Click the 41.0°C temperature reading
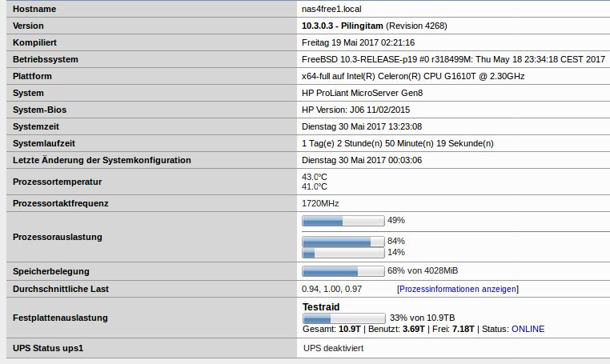The height and width of the screenshot is (364, 610). coord(315,186)
